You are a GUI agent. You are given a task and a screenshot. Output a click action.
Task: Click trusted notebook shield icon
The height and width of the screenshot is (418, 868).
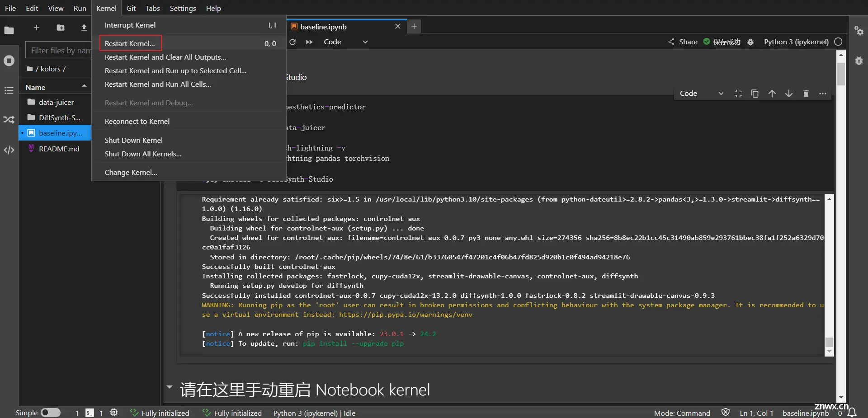coord(726,412)
